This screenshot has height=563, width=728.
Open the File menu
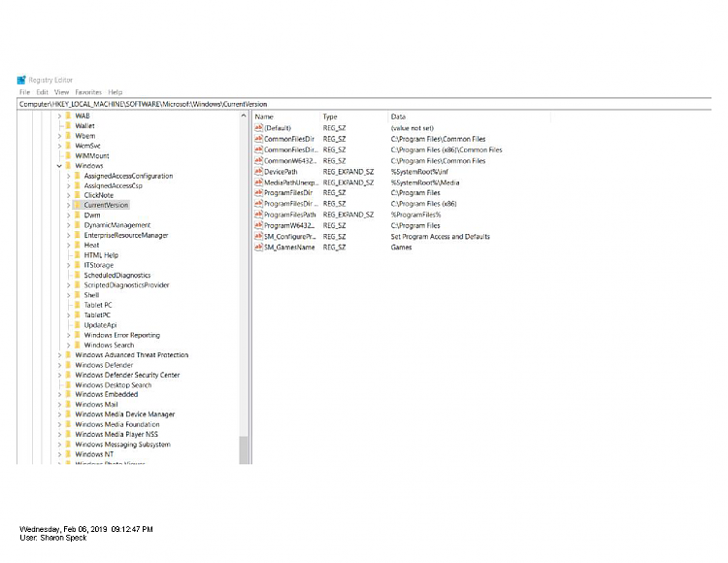[24, 92]
